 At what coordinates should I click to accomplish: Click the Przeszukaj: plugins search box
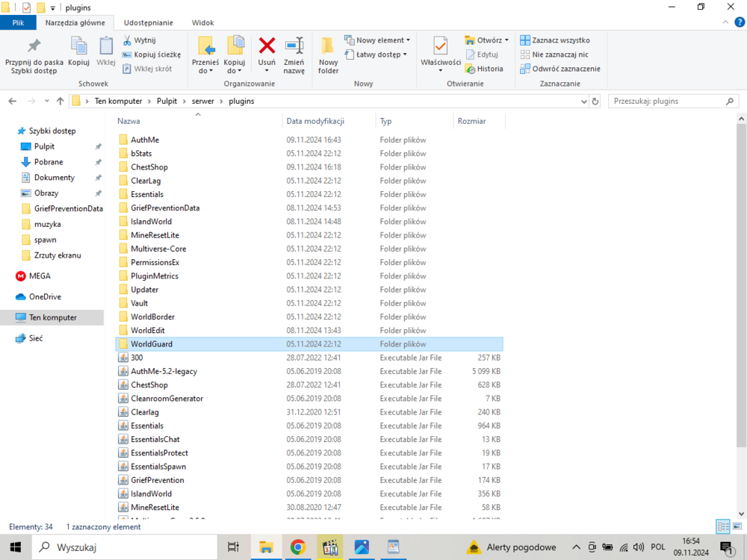tap(673, 101)
